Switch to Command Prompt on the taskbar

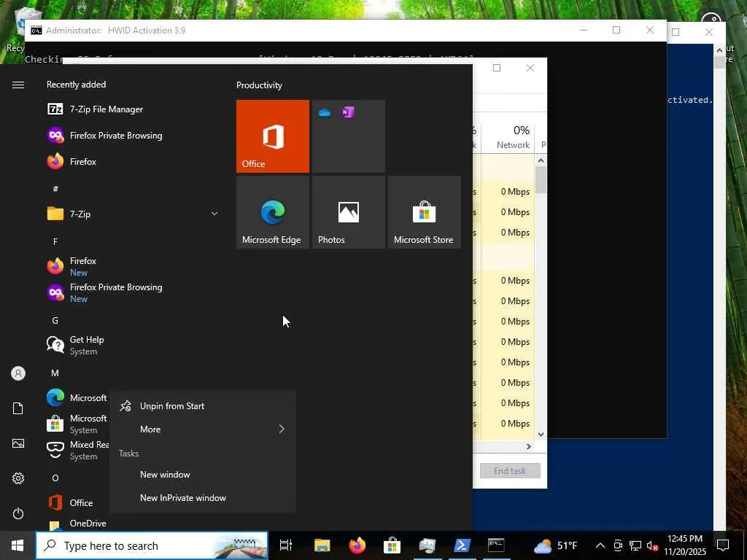[x=496, y=545]
